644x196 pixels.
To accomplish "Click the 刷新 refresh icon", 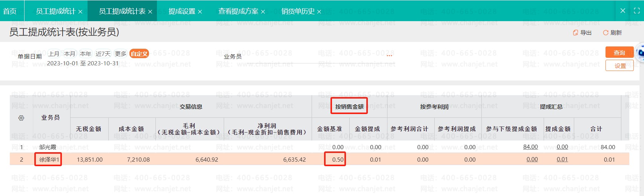I will click(x=606, y=33).
